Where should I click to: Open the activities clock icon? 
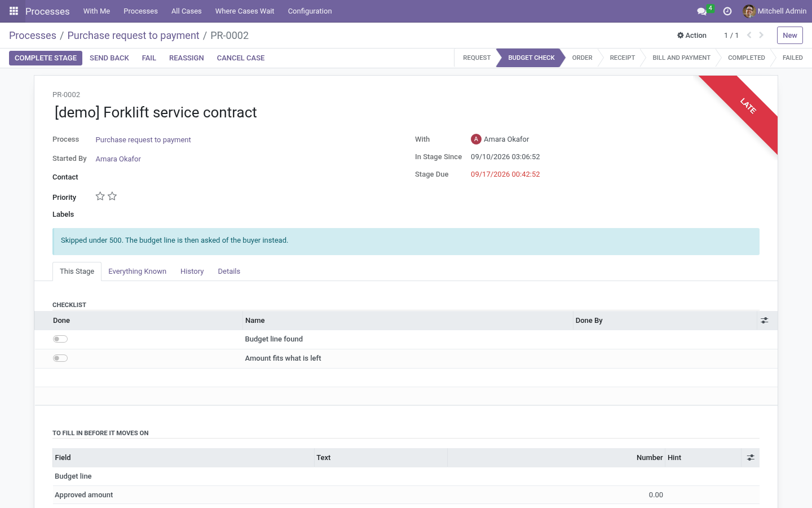click(x=727, y=11)
